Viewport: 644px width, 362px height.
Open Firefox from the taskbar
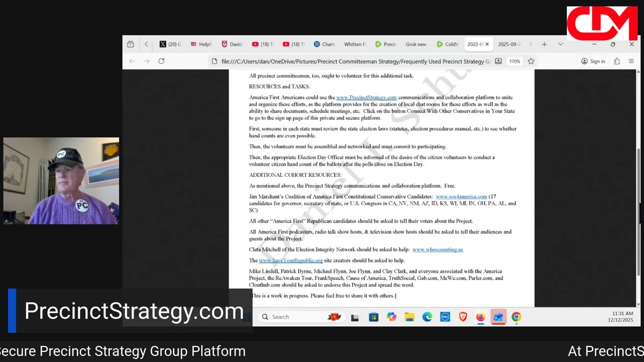point(480,317)
